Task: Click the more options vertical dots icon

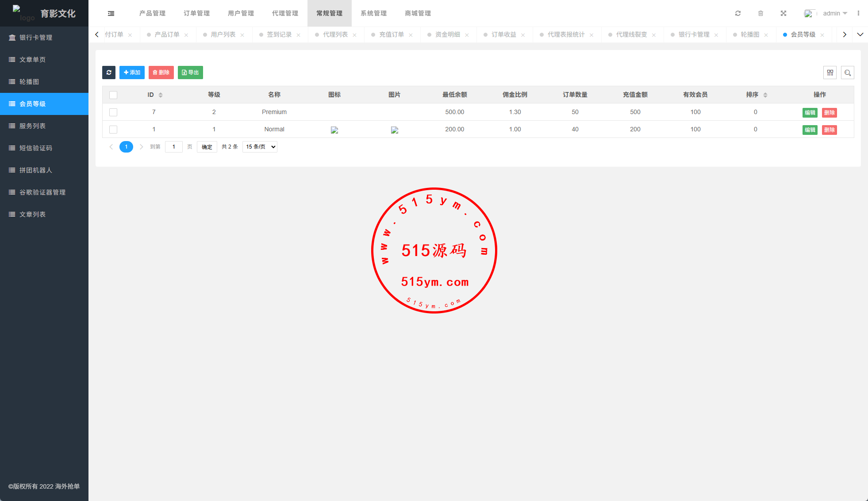Action: (858, 13)
